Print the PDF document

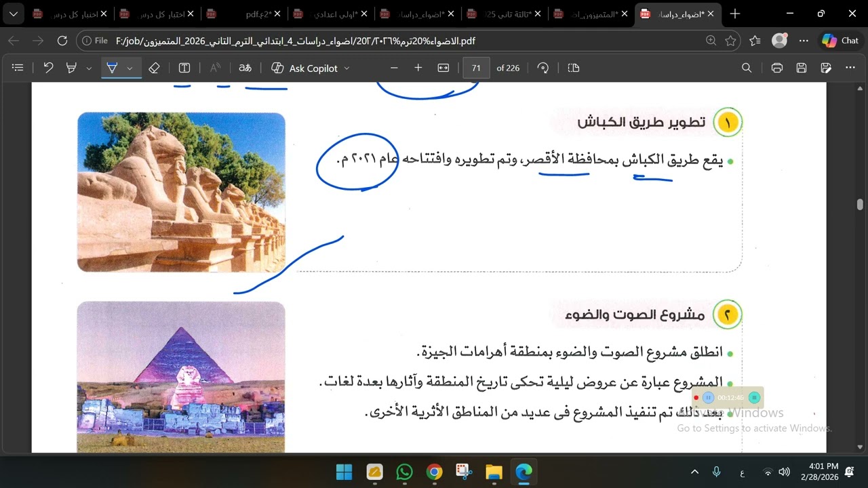[777, 68]
